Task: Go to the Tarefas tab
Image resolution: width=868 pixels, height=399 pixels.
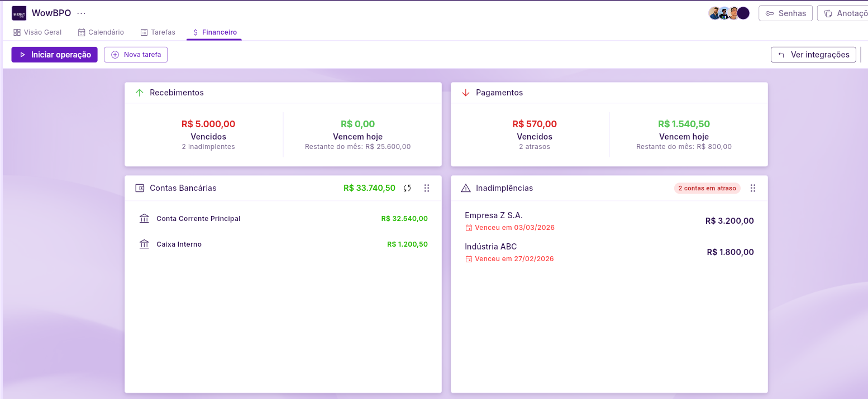Action: (158, 32)
